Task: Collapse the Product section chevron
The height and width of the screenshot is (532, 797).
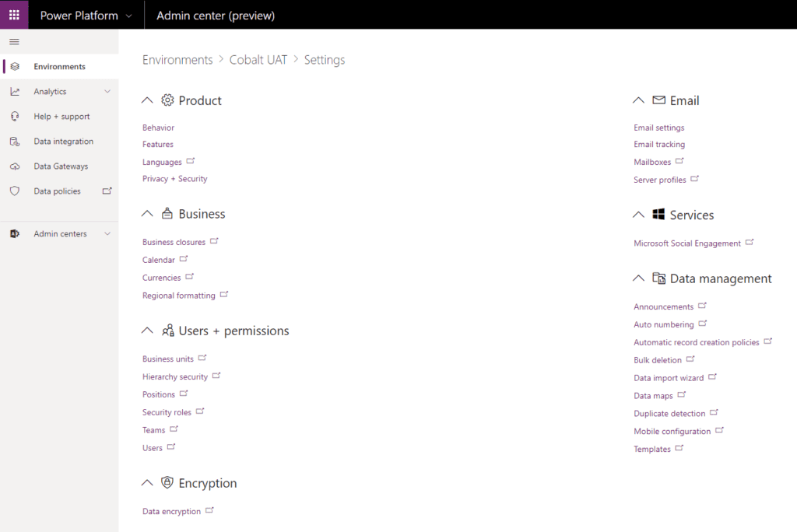Action: 147,100
